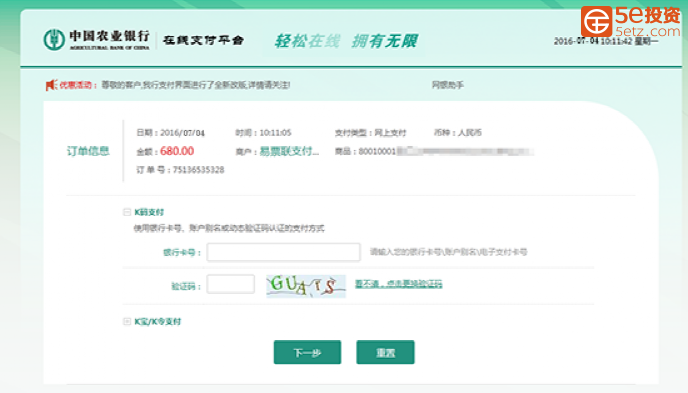Click the order number 75136535328
The height and width of the screenshot is (393, 688).
click(x=198, y=170)
